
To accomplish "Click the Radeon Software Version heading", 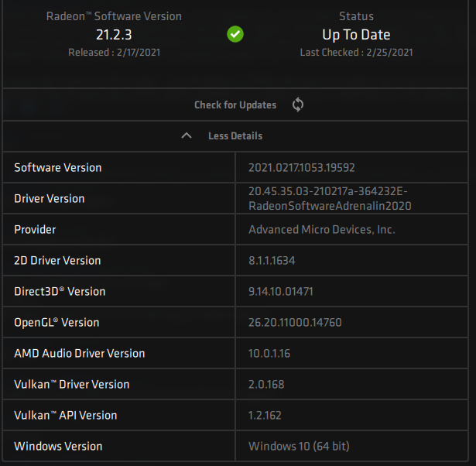I will click(x=114, y=16).
